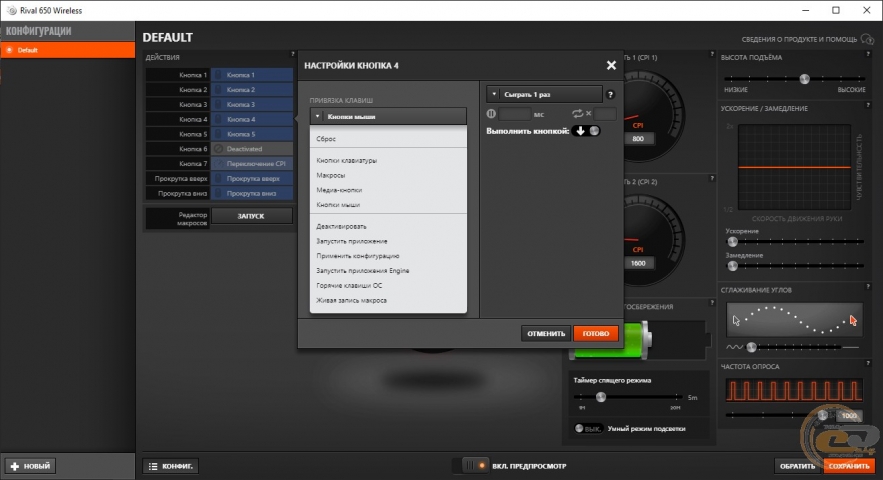883x480 pixels.
Task: Choose Макросы option in list
Action: pos(331,175)
